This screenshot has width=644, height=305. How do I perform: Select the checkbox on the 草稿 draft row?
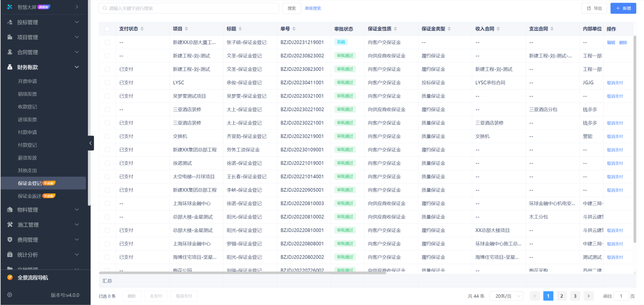pos(107,42)
